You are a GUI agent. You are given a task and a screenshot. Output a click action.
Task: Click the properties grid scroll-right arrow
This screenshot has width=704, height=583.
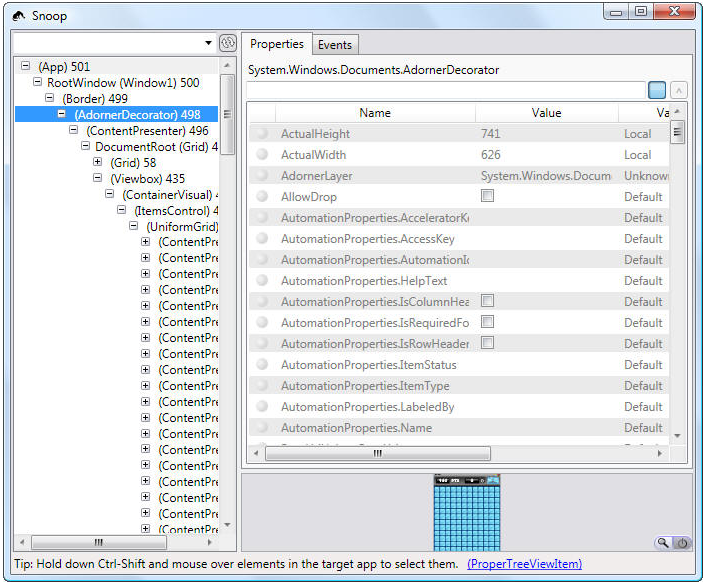pos(660,453)
